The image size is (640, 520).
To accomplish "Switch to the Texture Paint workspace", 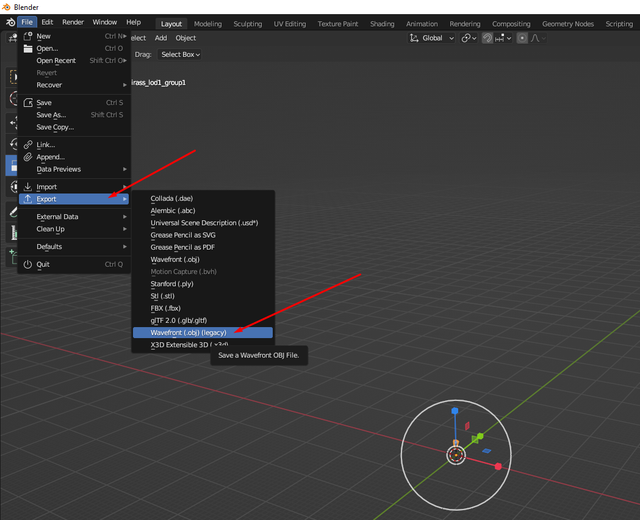I will tap(338, 24).
